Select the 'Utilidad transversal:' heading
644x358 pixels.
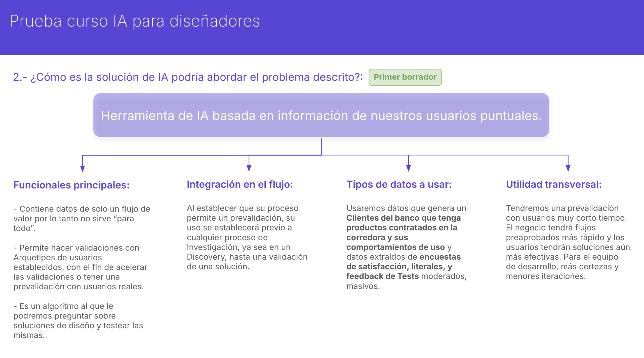coord(553,185)
